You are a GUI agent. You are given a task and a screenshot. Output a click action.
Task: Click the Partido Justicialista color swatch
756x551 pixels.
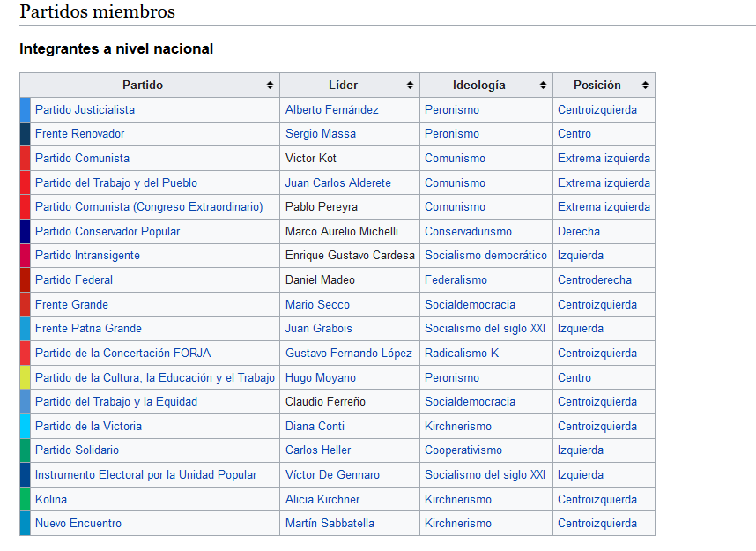[25, 110]
